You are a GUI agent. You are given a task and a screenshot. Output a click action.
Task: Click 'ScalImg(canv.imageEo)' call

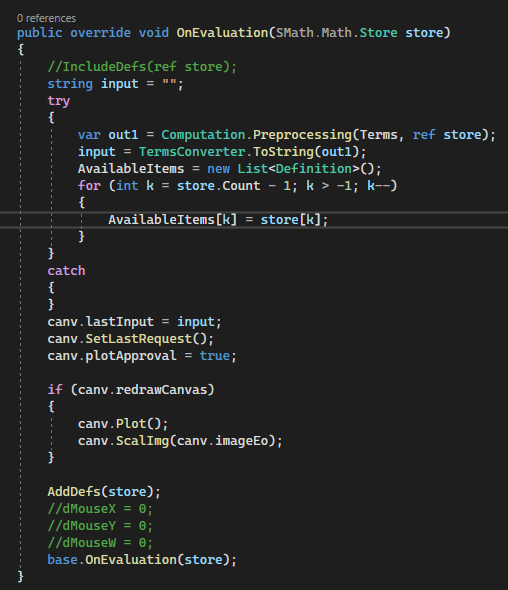[195, 441]
